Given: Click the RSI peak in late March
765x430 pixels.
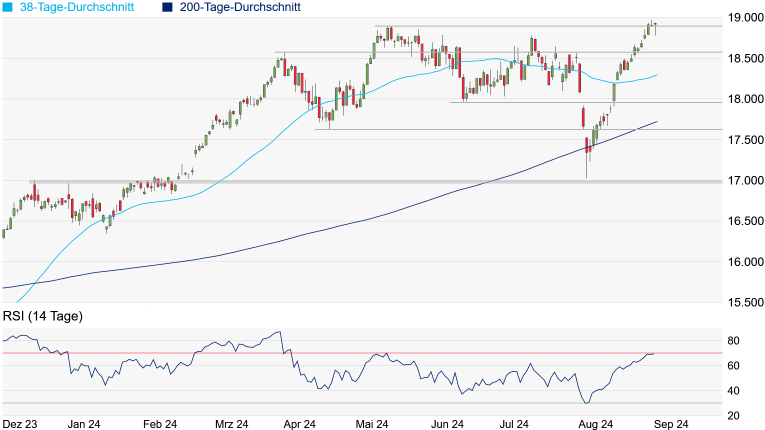Looking at the screenshot, I should [279, 333].
